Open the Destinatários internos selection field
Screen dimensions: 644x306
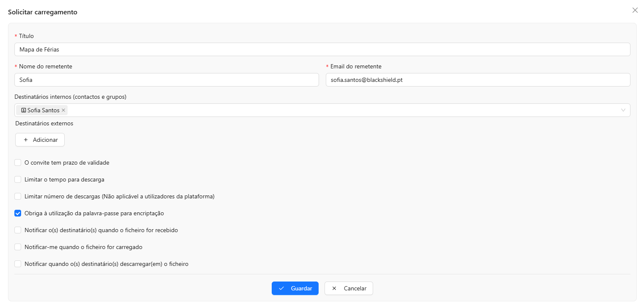[x=338, y=110]
